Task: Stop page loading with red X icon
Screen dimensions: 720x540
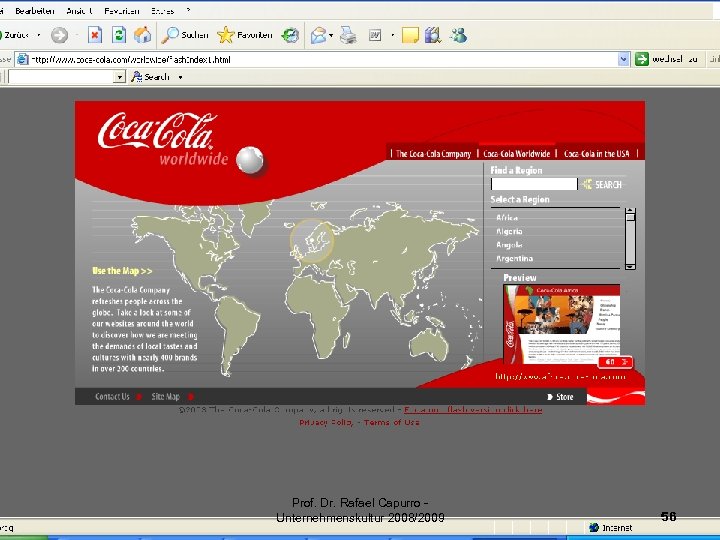Action: pyautogui.click(x=95, y=35)
